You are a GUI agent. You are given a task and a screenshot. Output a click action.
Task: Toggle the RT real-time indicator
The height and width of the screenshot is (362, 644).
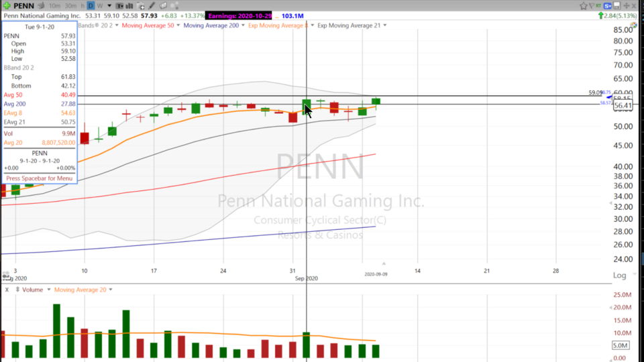point(598,5)
